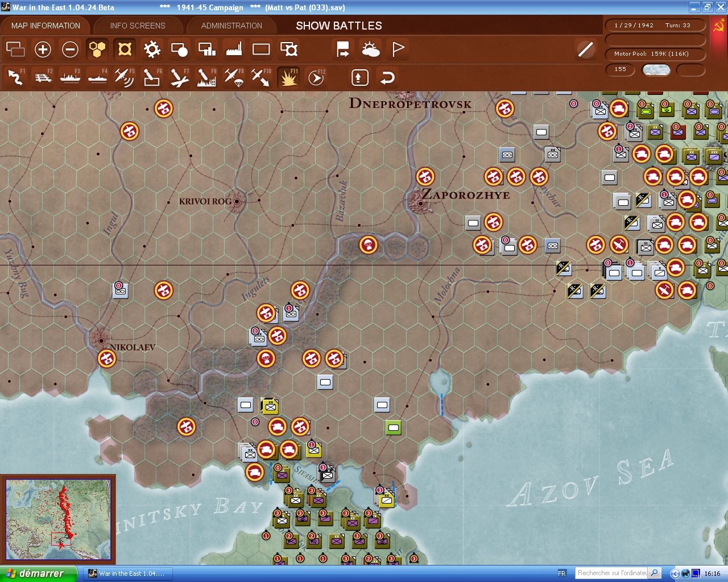Select the F6 bombing mode icon
728x582 pixels.
[152, 77]
